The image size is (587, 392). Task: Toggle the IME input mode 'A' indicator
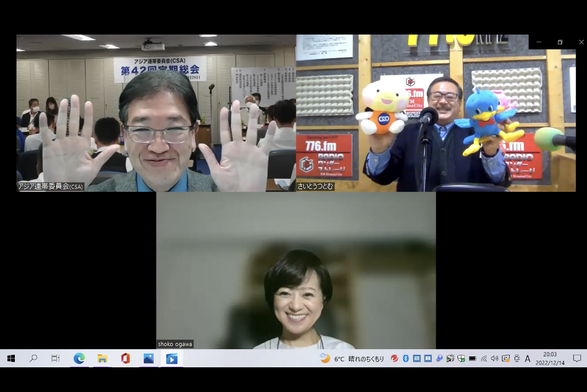click(x=528, y=359)
